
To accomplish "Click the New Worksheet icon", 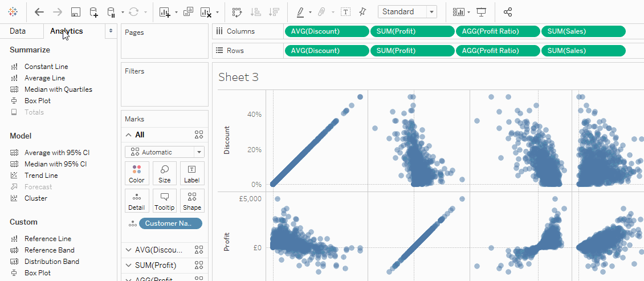I will [165, 12].
